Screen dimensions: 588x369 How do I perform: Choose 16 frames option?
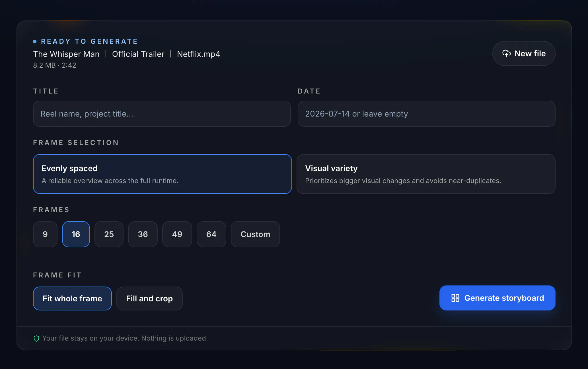point(76,234)
